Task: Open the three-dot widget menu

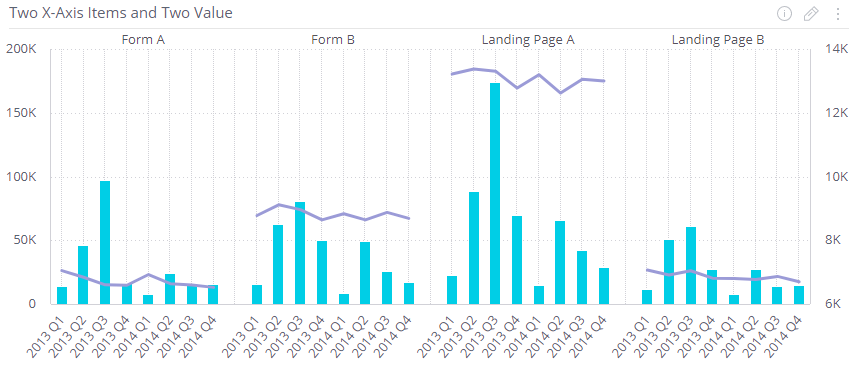Action: (x=838, y=14)
